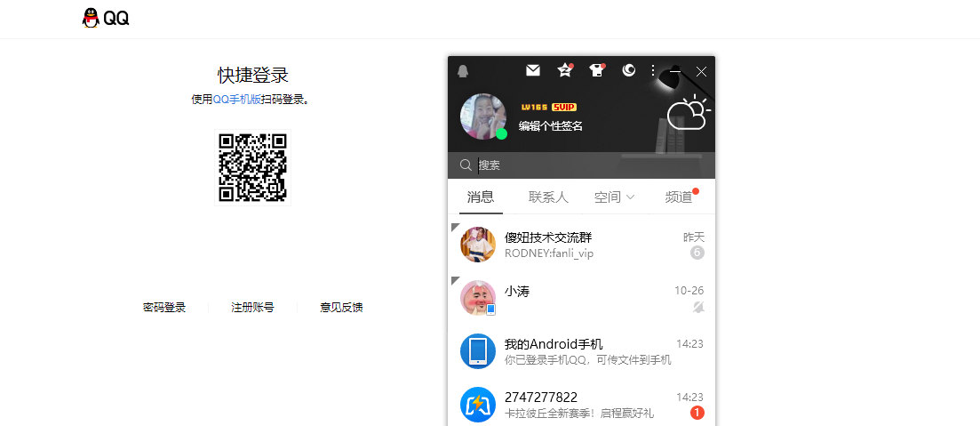The image size is (980, 426).
Task: Click the login QR code
Action: 252,168
